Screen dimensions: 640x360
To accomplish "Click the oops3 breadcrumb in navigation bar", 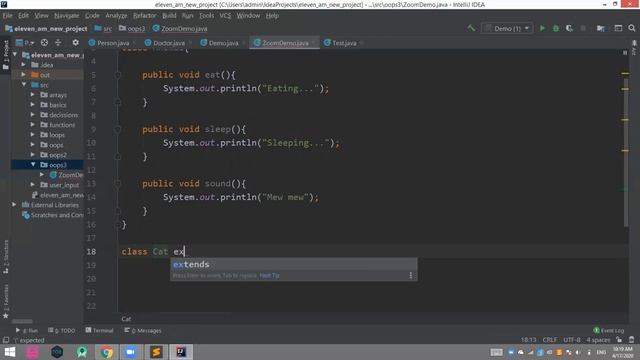I will click(132, 29).
